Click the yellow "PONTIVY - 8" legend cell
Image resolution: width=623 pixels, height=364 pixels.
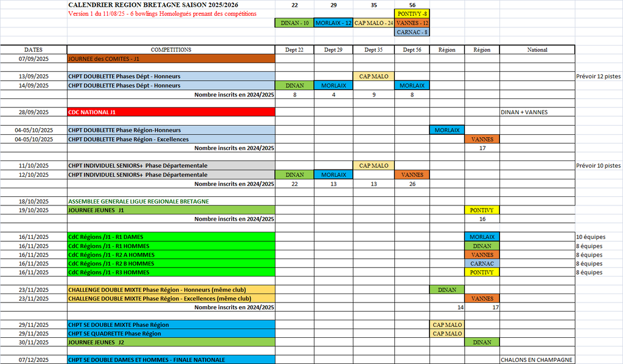412,13
